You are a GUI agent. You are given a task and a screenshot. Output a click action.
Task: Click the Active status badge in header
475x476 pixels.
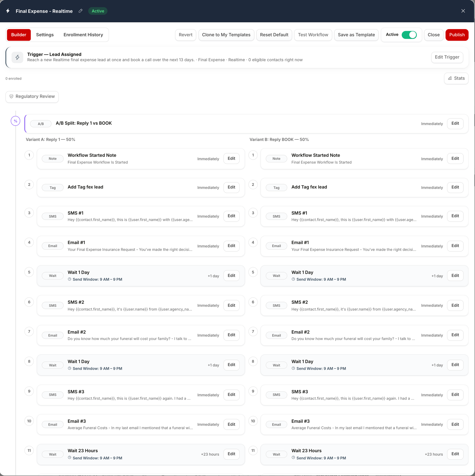coord(98,11)
